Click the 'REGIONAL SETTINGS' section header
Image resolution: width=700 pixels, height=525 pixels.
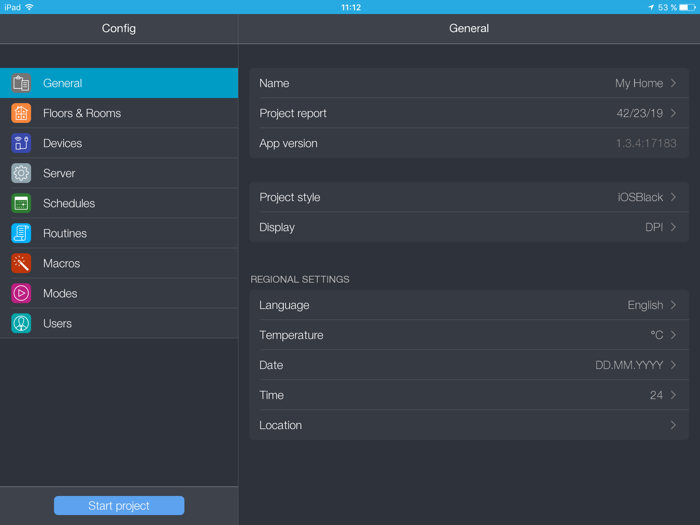pyautogui.click(x=300, y=279)
